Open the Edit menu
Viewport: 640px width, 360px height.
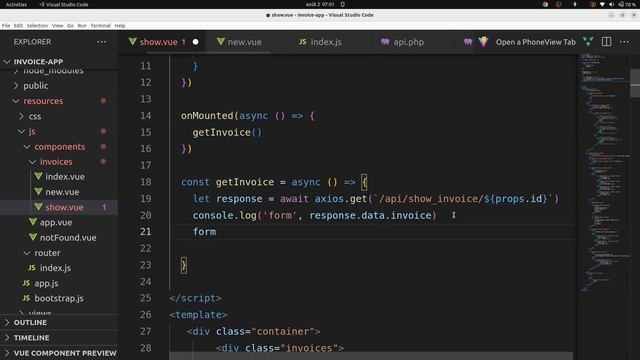coord(18,26)
